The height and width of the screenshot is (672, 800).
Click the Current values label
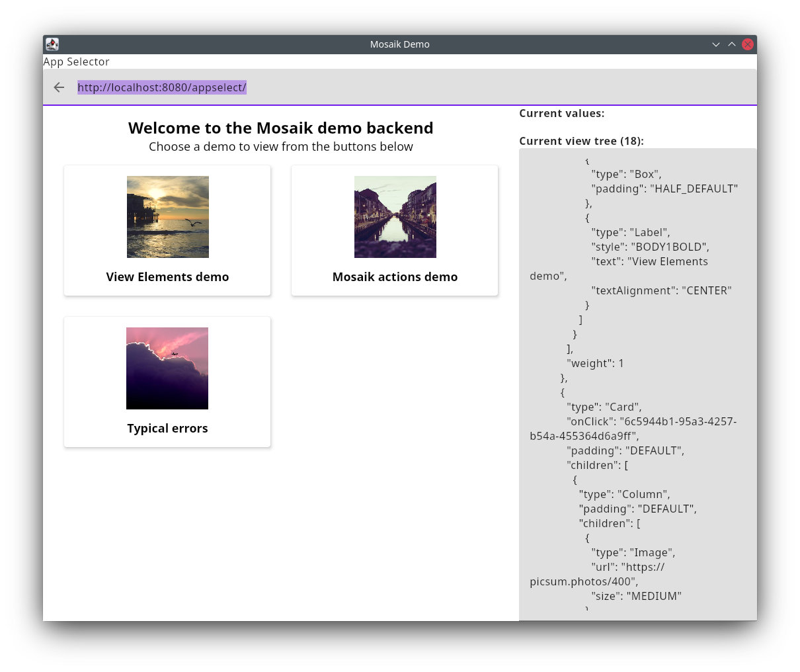click(561, 113)
